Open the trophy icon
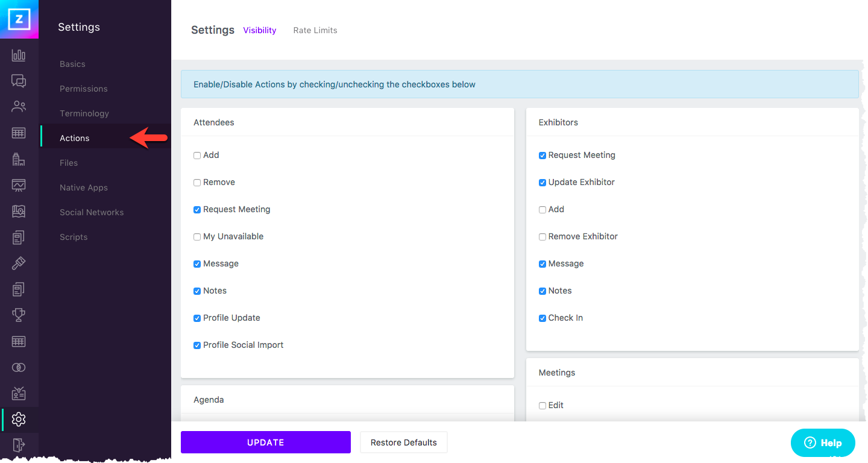This screenshot has width=868, height=463. coord(19,315)
